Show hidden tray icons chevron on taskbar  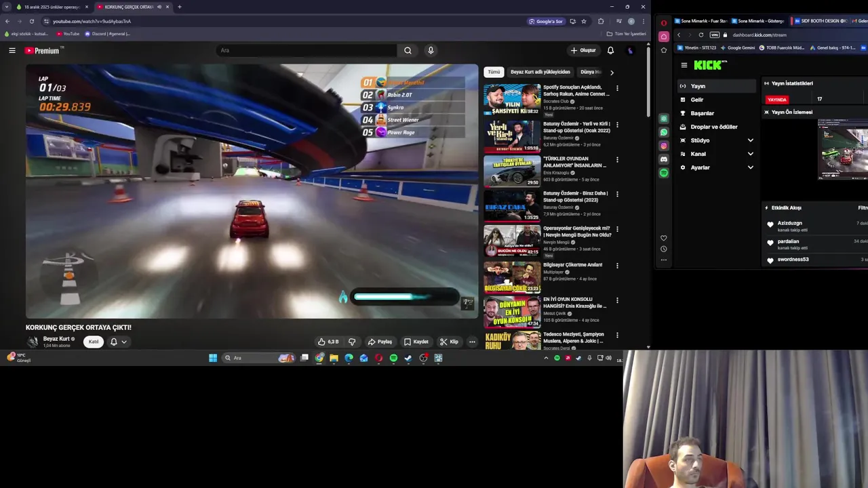pos(546,358)
